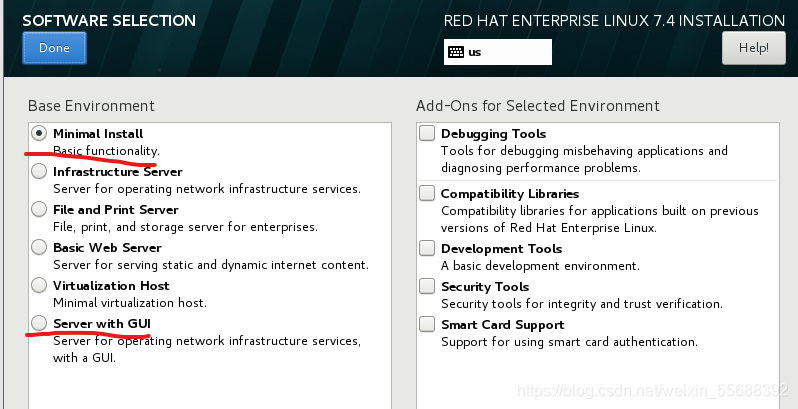Screen dimensions: 798x409
Task: Check the Smart Card Support checkbox
Action: click(427, 324)
